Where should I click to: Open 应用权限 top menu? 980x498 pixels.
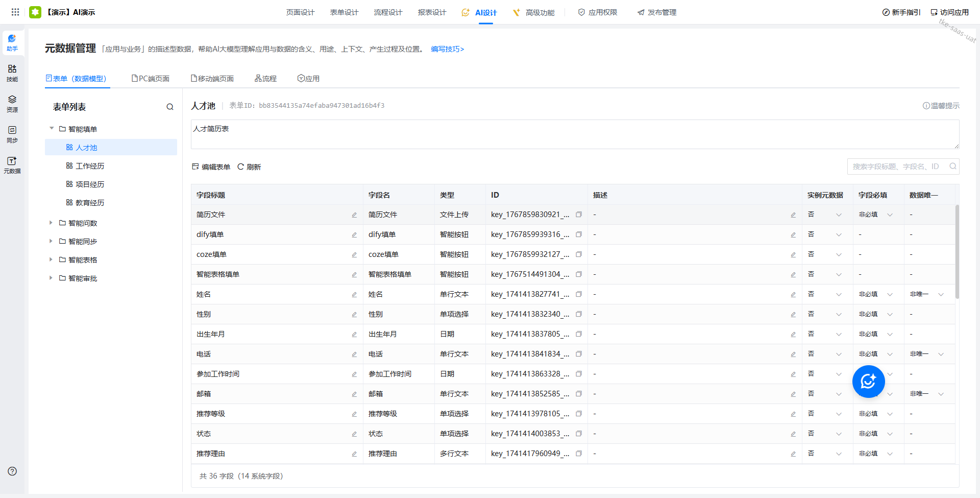tap(598, 12)
